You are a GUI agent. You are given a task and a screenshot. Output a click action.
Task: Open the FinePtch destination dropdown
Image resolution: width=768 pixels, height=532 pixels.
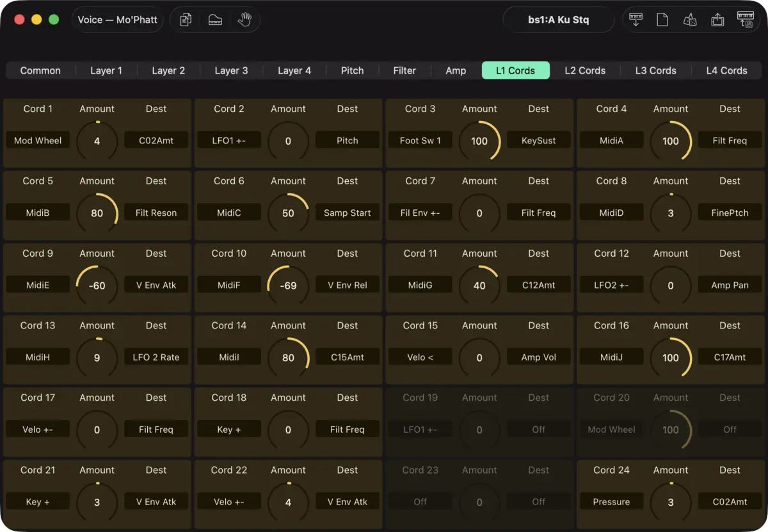pos(730,213)
